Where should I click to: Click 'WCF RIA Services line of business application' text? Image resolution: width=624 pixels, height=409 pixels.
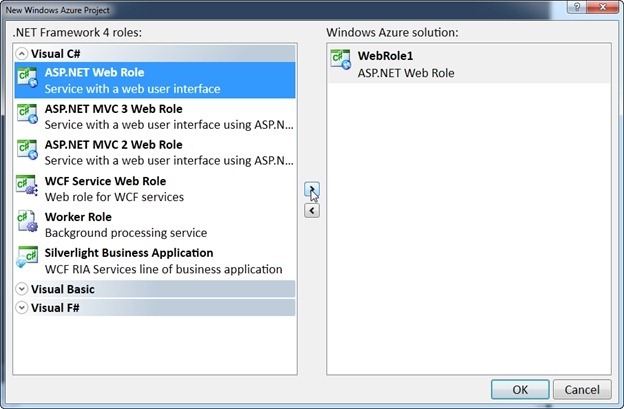163,269
